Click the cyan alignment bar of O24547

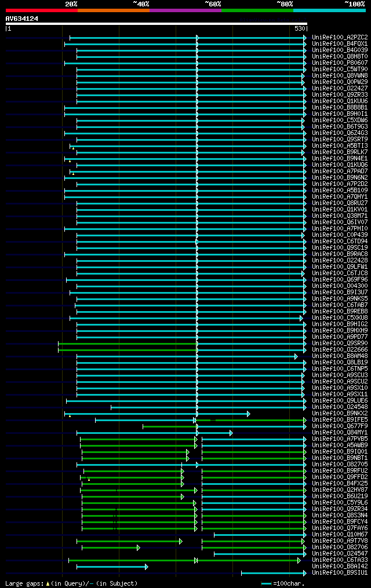260,554
